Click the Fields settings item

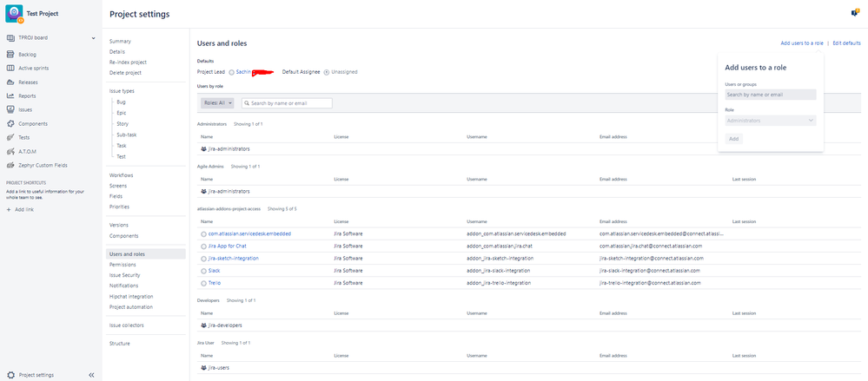[116, 196]
